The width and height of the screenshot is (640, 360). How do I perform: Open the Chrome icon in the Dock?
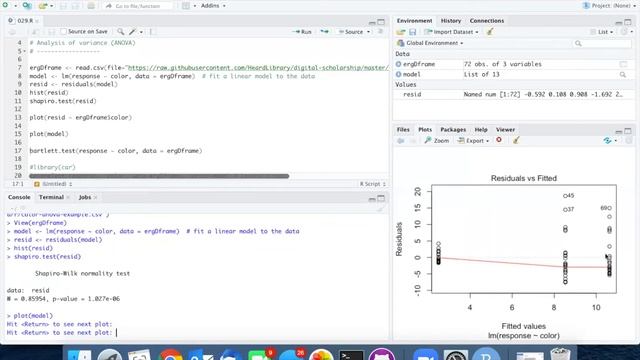171,354
